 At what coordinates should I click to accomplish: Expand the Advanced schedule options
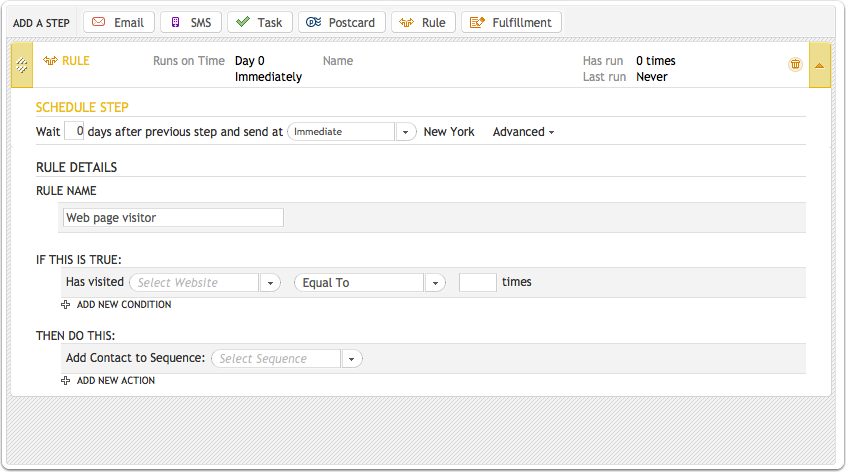click(523, 132)
